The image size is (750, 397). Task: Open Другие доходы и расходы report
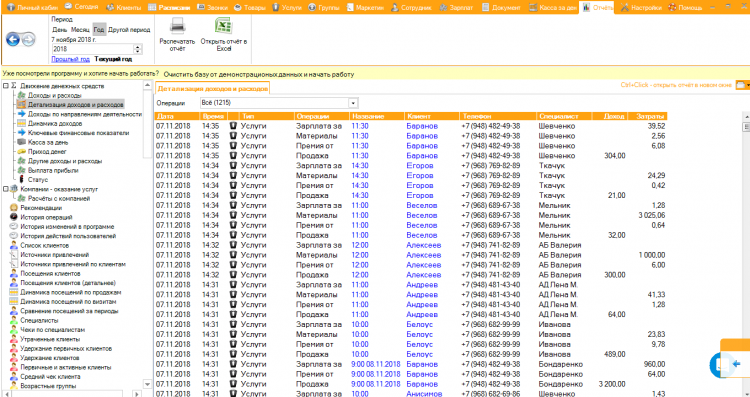[65, 161]
